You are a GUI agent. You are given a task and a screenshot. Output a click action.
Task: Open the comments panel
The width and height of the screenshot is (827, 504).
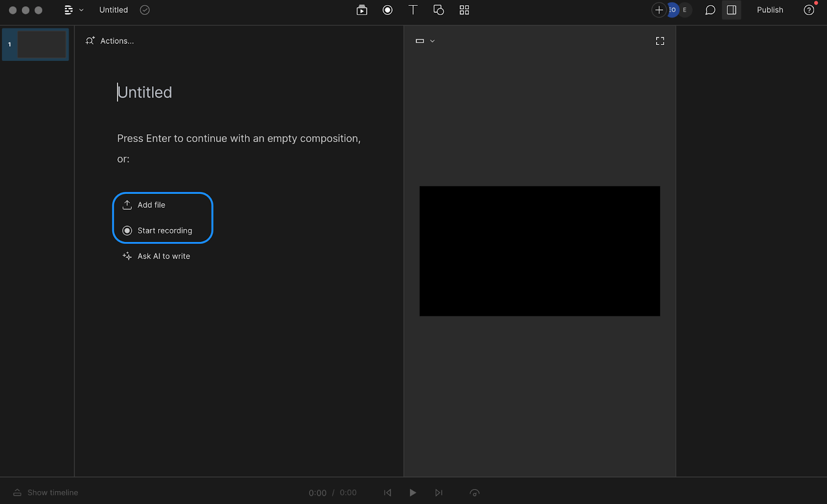tap(710, 10)
